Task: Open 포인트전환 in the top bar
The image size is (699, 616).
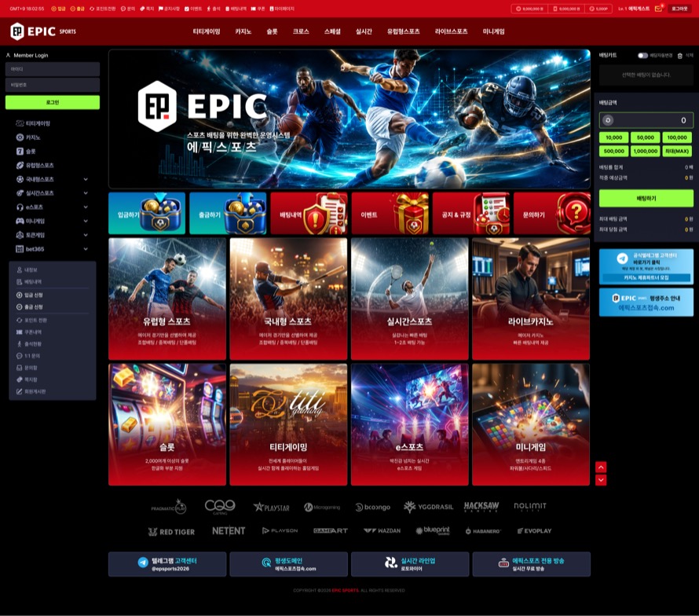Action: 103,9
